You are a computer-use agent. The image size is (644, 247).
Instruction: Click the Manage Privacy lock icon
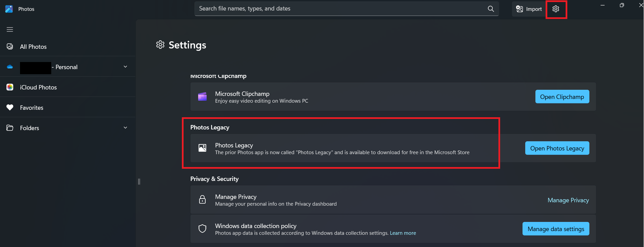point(202,200)
